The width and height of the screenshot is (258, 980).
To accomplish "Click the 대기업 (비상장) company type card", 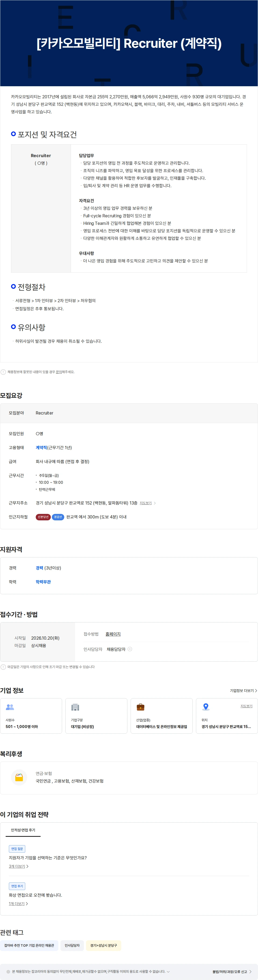I will coord(96,716).
